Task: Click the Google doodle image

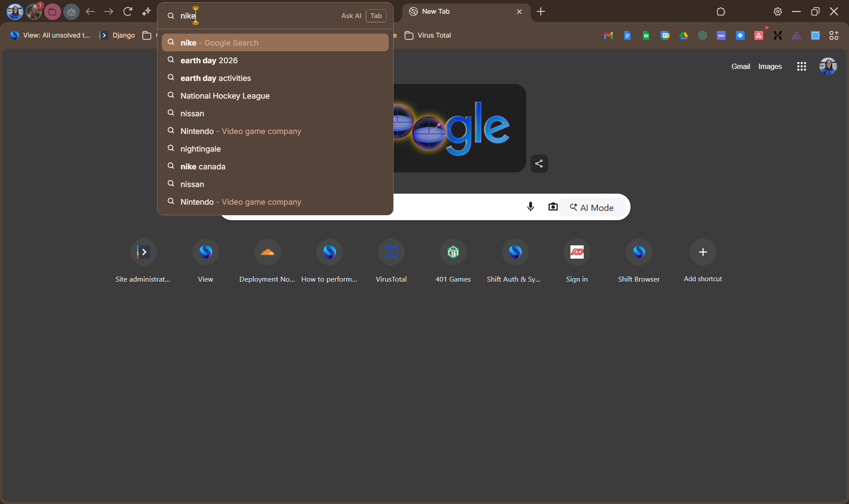Action: (x=459, y=128)
